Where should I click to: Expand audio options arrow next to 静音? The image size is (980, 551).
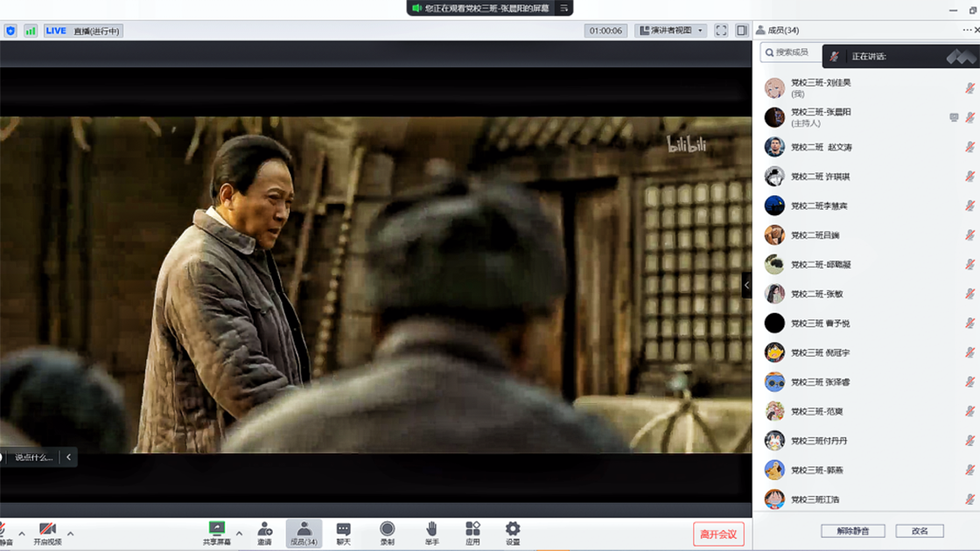click(22, 534)
